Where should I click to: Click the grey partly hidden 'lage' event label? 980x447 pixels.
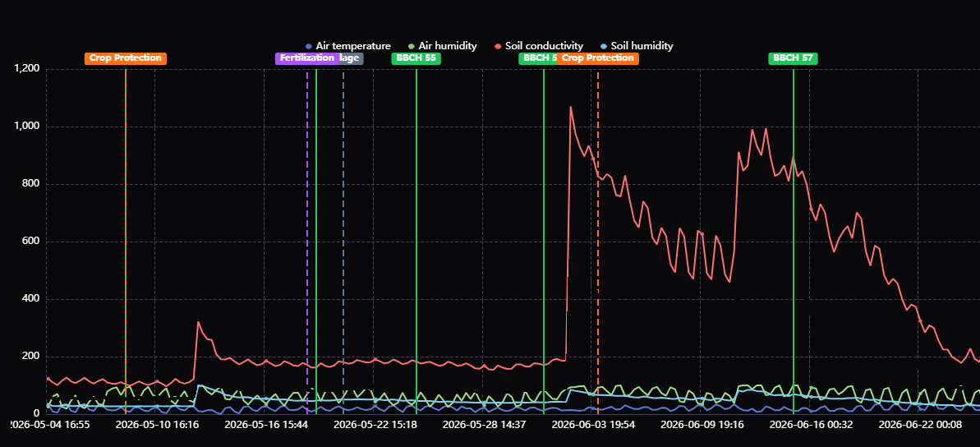352,58
